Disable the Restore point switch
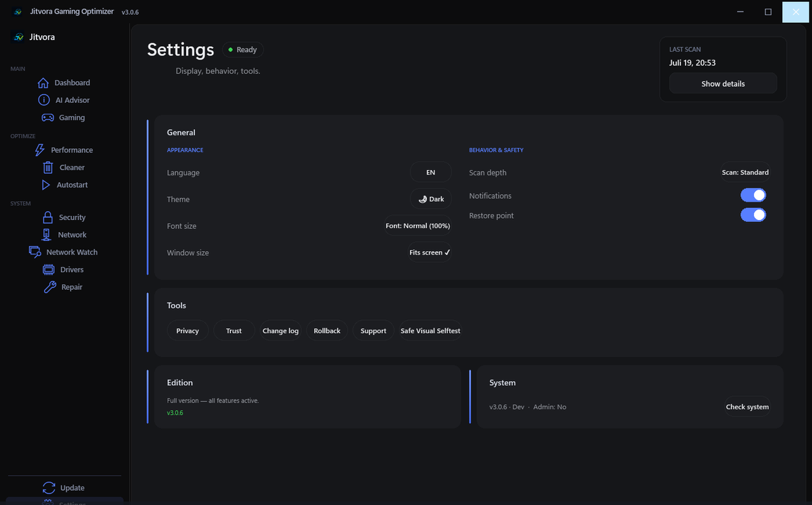The image size is (812, 505). (753, 215)
